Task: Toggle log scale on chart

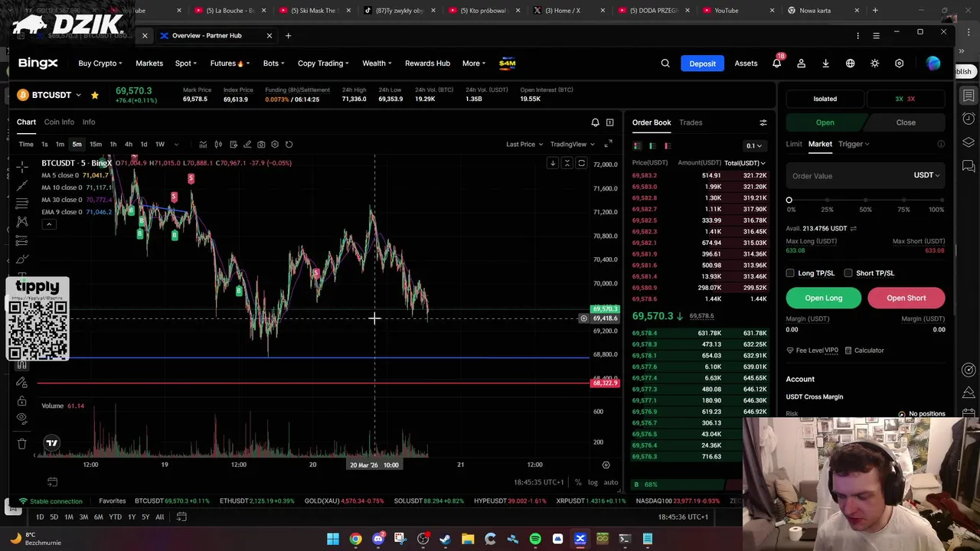Action: point(593,482)
